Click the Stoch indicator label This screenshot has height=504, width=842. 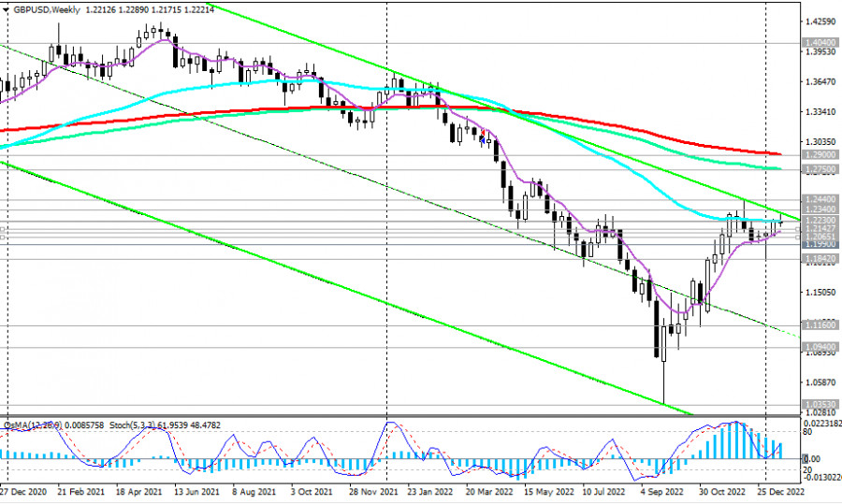tap(133, 425)
